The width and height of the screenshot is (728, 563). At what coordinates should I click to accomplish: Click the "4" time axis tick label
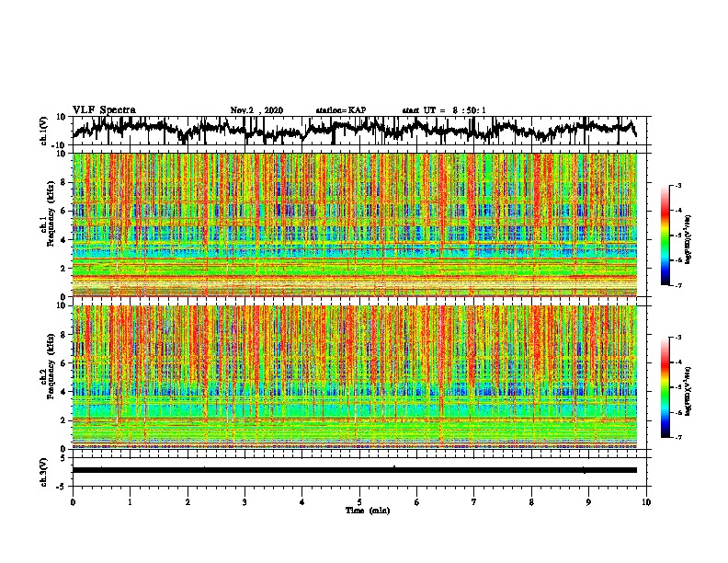302,502
